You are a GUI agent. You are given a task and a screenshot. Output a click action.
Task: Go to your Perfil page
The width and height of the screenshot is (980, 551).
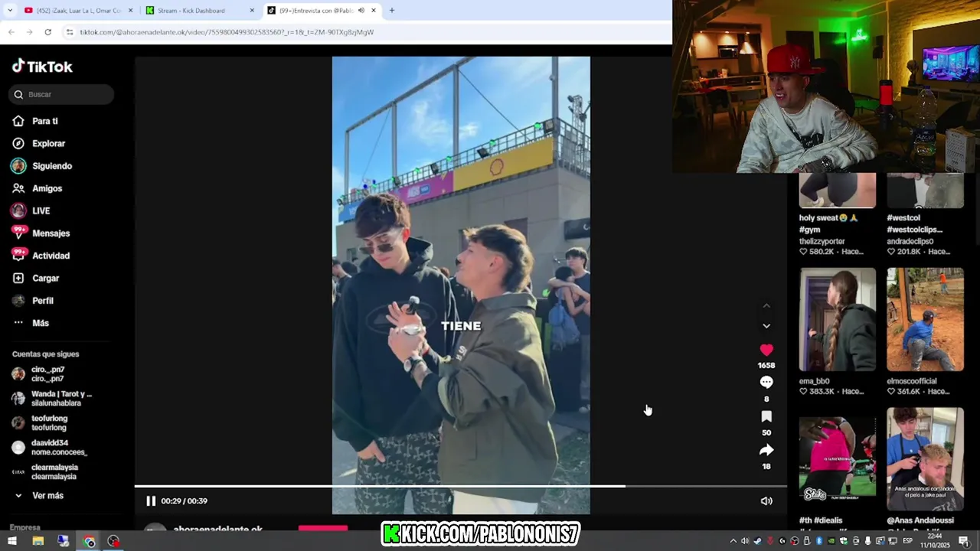pos(33,301)
